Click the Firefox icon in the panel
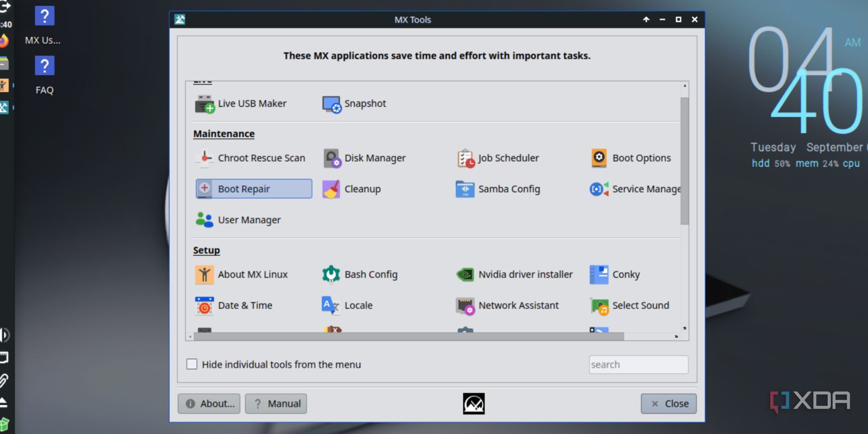Image resolution: width=868 pixels, height=434 pixels. point(4,41)
